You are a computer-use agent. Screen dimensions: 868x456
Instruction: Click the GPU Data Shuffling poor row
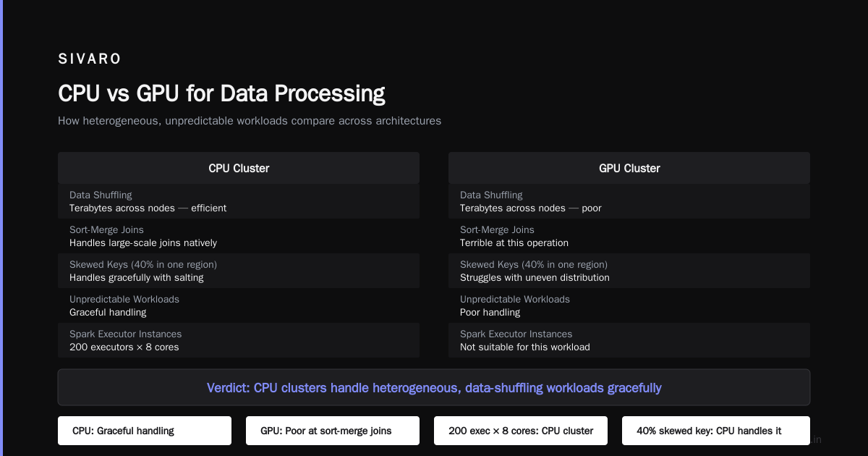pos(629,201)
